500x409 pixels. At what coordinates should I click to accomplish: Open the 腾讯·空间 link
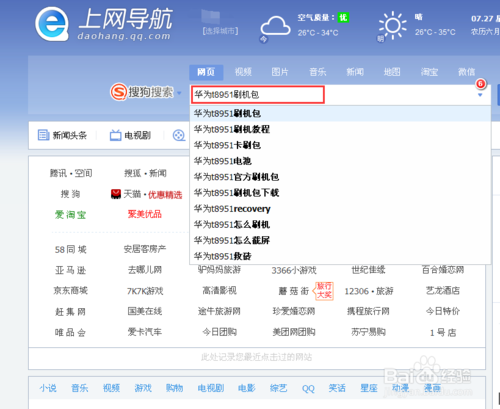point(71,173)
